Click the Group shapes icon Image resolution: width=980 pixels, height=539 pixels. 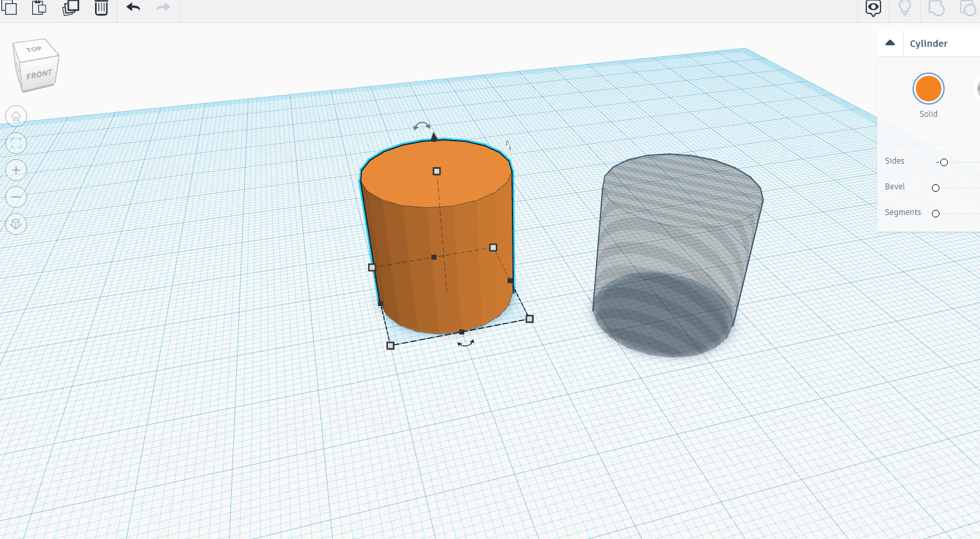coord(937,8)
